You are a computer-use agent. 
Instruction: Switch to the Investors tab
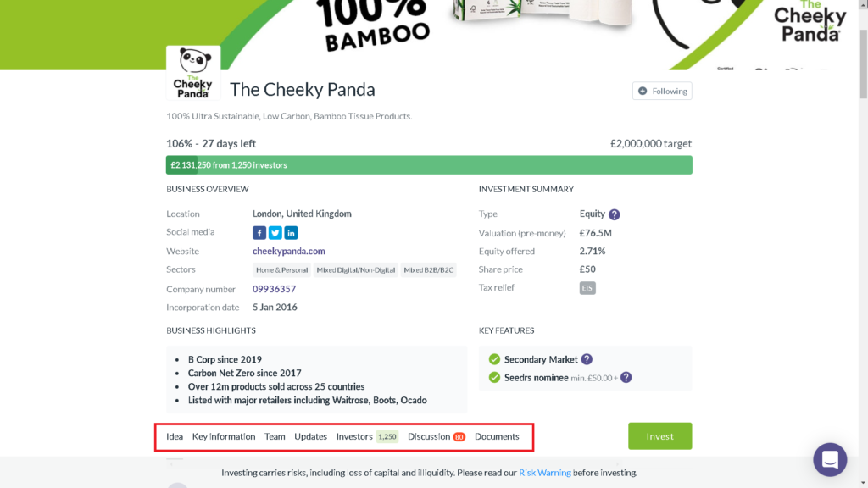(x=352, y=436)
